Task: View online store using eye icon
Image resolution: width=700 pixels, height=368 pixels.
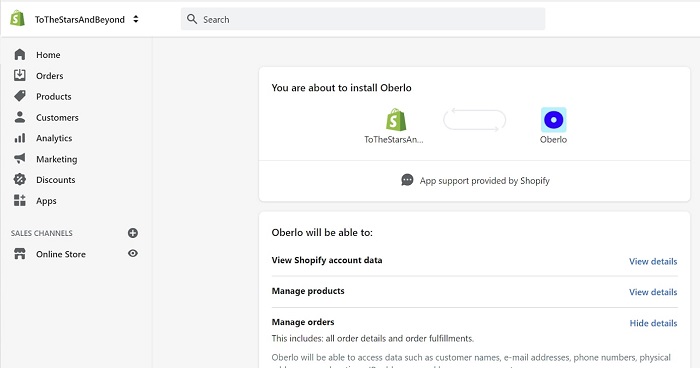Action: pos(133,253)
